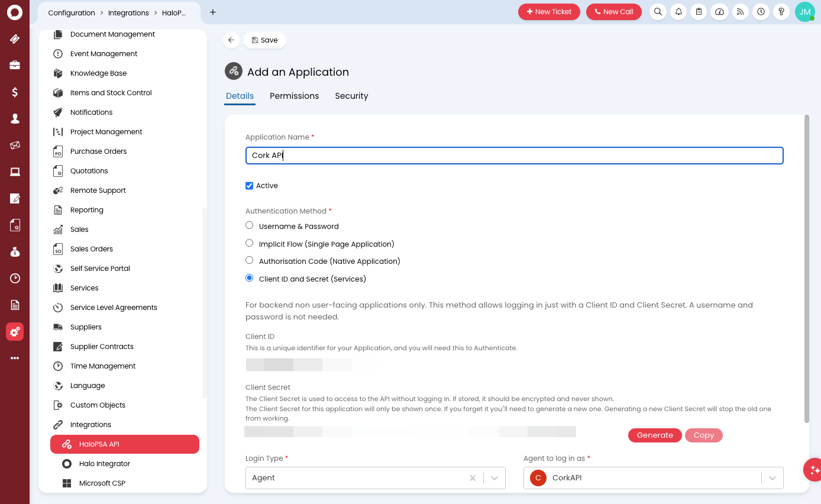This screenshot has width=821, height=504.
Task: Click the briefcase icon in left rail
Action: 15,65
